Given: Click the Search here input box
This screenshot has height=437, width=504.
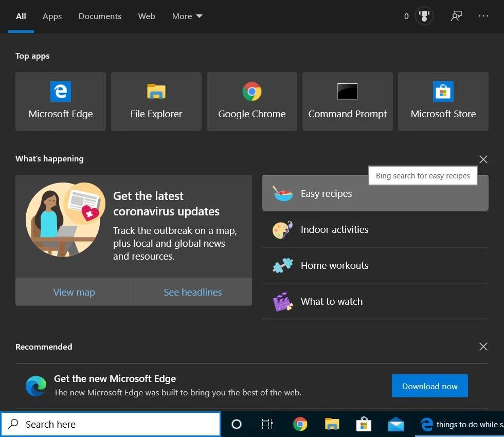Looking at the screenshot, I should click(x=118, y=424).
